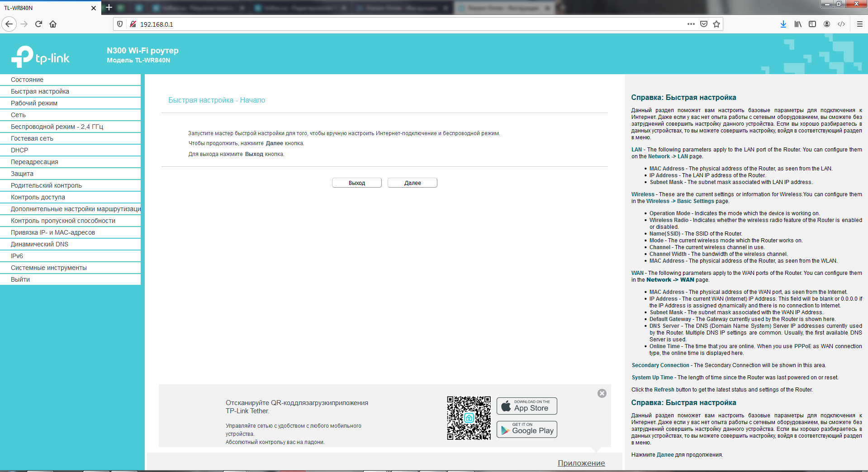Select the IPv6 menu item
The width and height of the screenshot is (868, 472).
pos(70,256)
